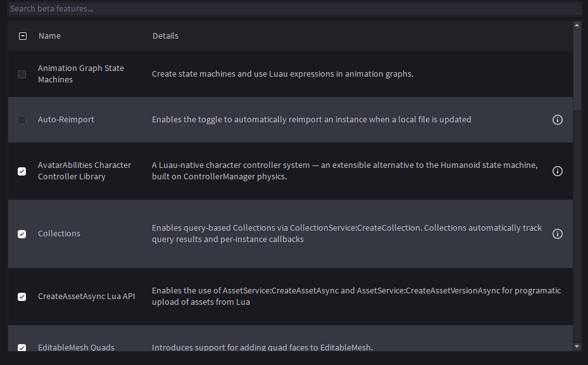Click scrollbar down arrow
This screenshot has width=588, height=365.
tap(577, 346)
